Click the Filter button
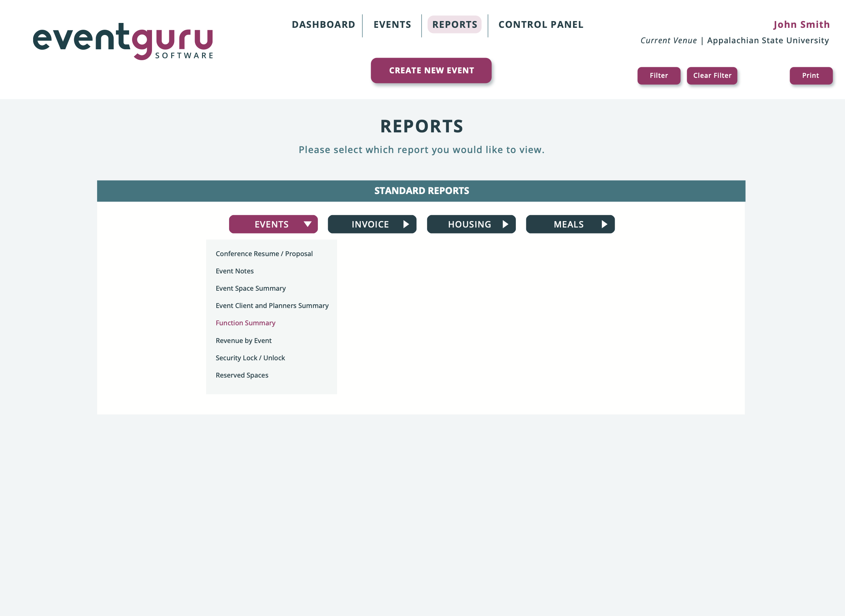This screenshot has width=845, height=616. click(658, 76)
